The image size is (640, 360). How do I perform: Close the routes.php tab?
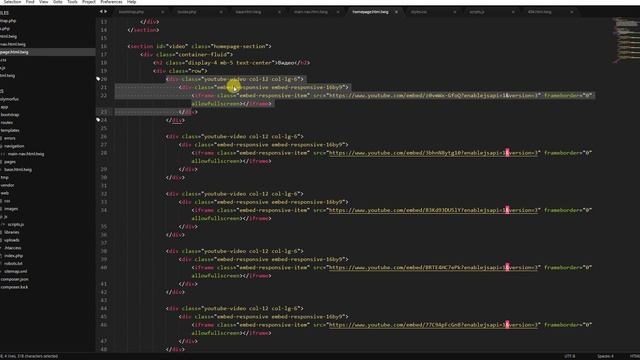coord(221,12)
